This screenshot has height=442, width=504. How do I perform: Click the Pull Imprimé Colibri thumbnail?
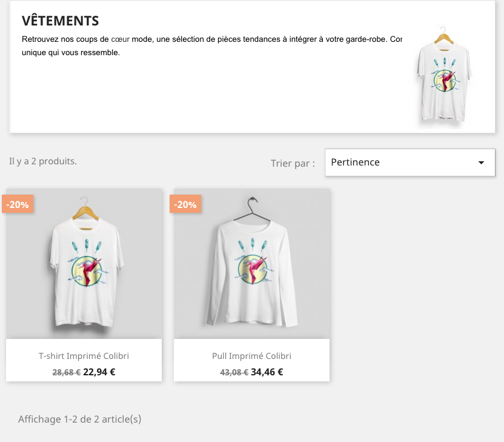point(251,263)
